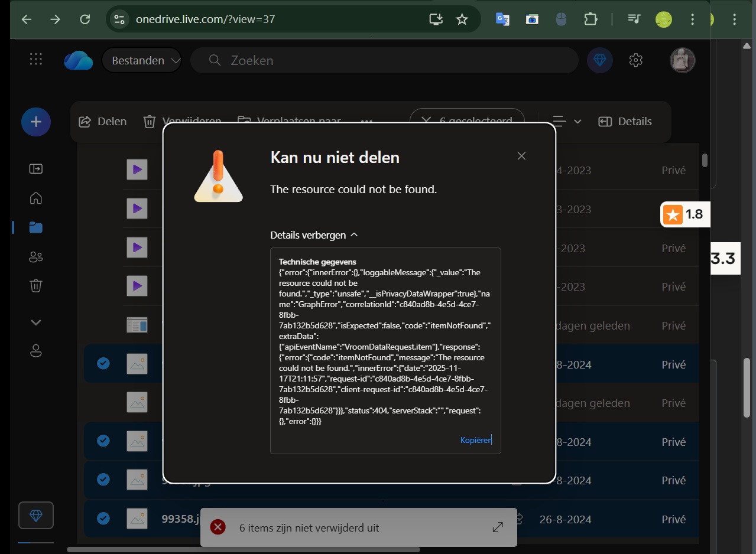Click the horizontal scrollbar at the bottom
756x554 pixels.
pos(244,549)
